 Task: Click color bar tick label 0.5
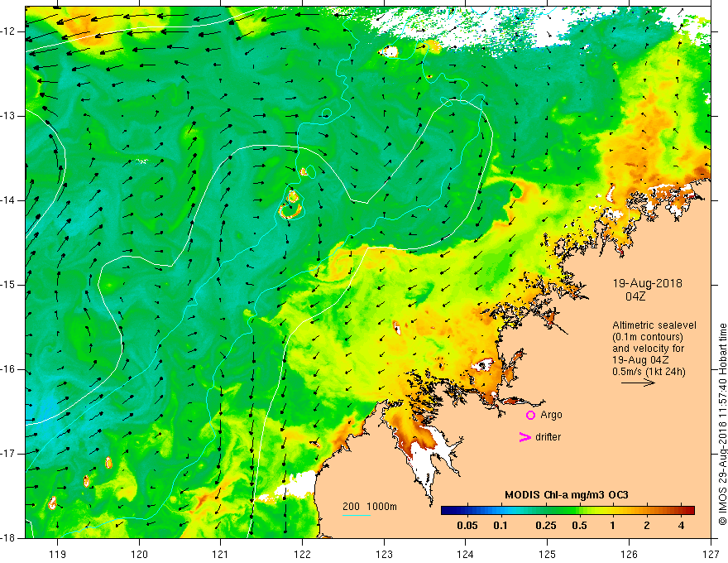[x=579, y=526]
